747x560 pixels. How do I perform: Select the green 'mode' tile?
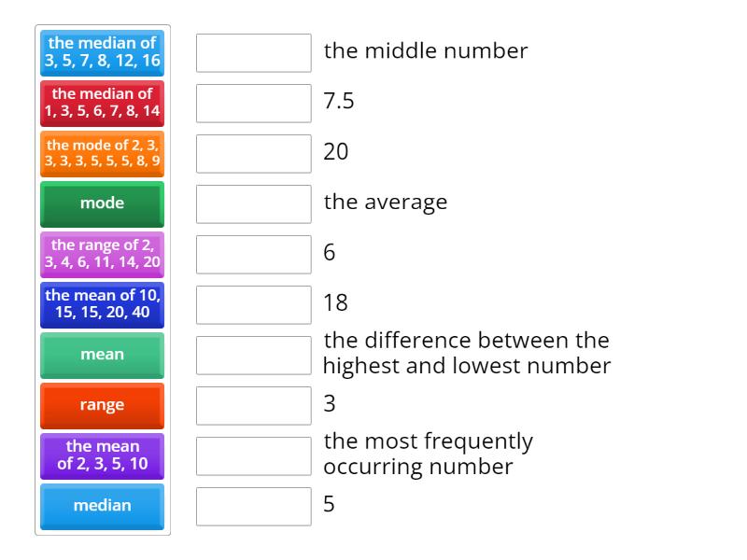point(103,203)
